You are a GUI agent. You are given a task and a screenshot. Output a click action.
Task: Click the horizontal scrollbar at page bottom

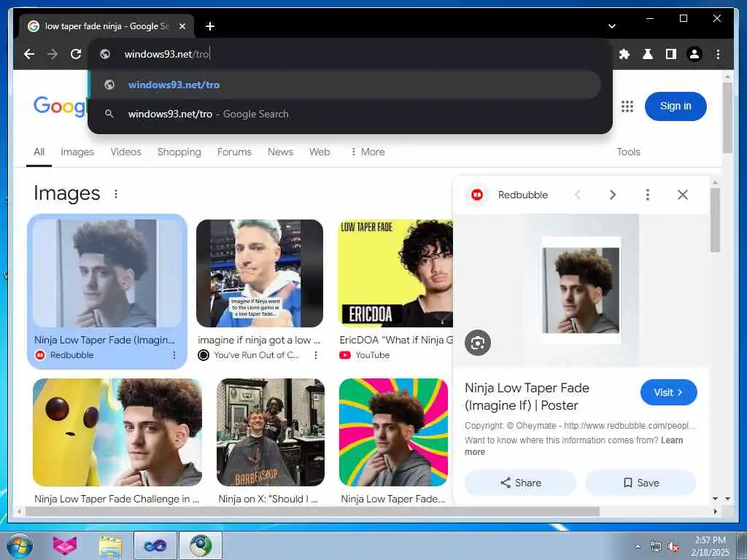pyautogui.click(x=312, y=511)
